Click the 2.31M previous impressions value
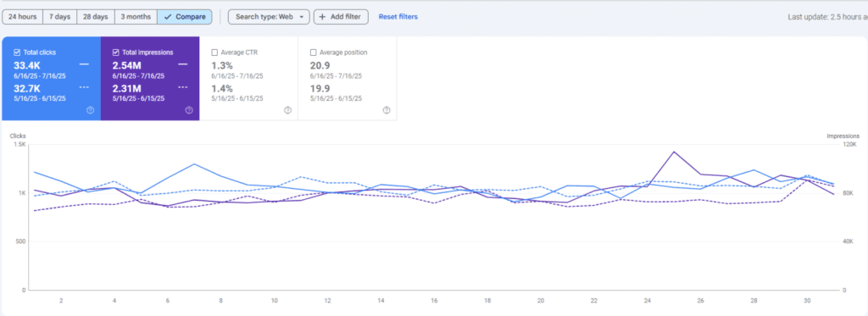Screen dimensions: 868x316 [127, 88]
